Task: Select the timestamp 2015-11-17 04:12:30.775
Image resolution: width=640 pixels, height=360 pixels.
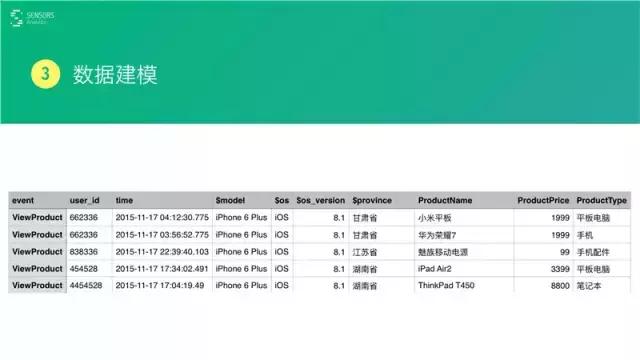Action: click(162, 218)
